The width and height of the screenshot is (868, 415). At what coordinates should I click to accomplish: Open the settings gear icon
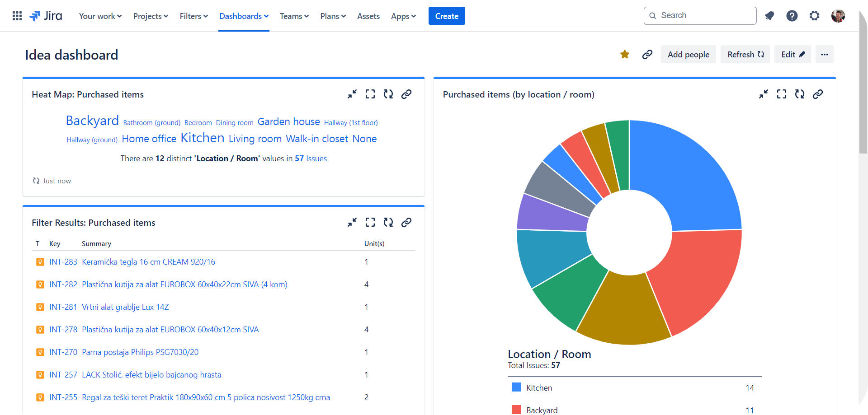coord(814,16)
